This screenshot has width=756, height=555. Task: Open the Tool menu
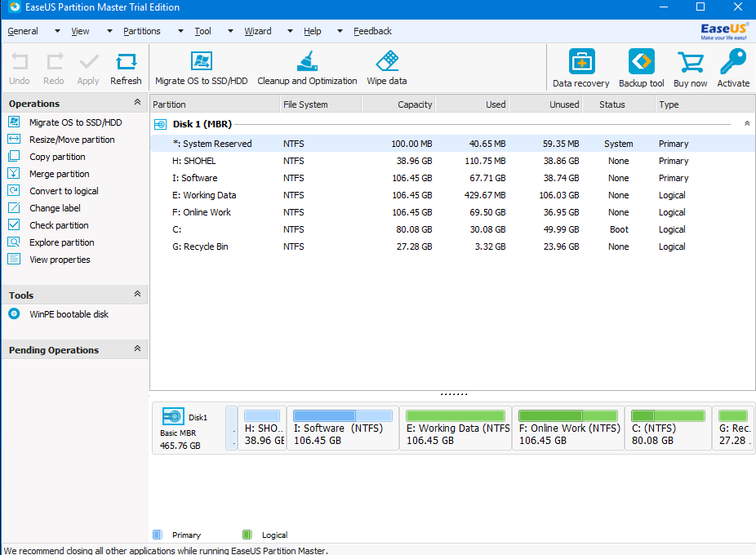203,31
